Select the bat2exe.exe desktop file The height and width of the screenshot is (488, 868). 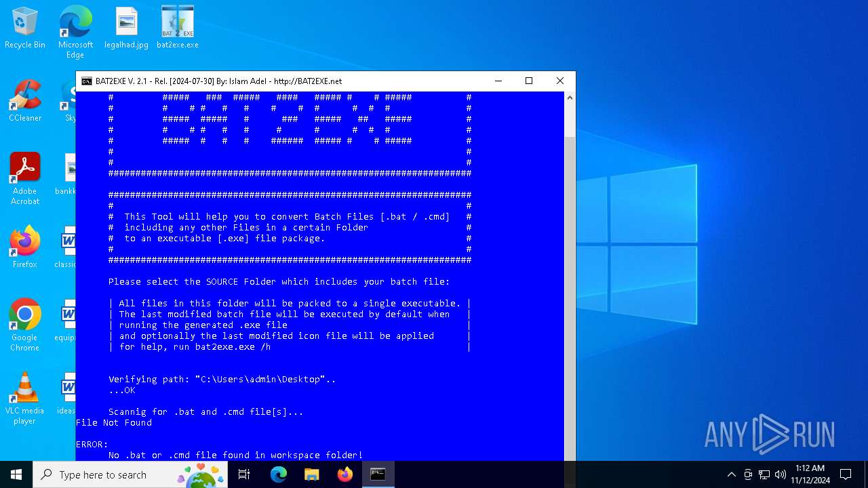[178, 28]
